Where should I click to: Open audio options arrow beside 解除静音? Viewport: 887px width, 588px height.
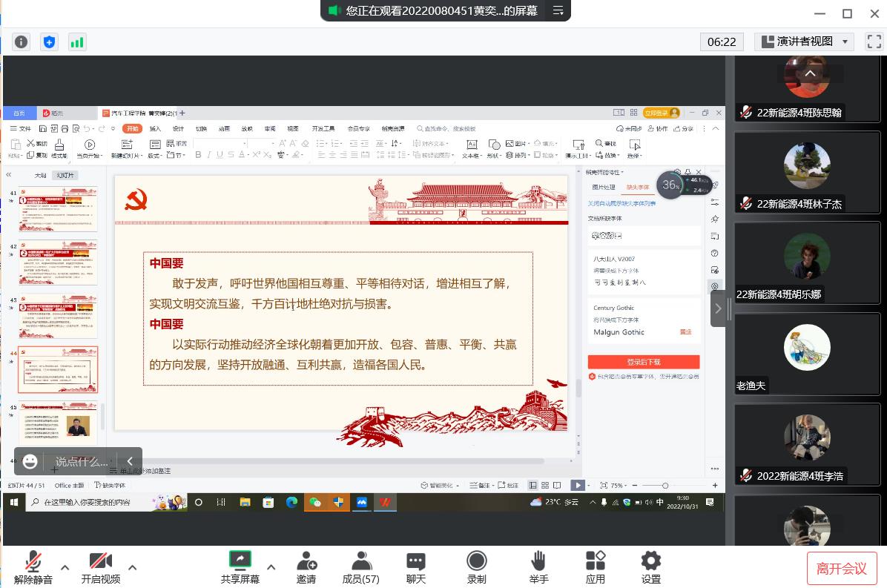tap(65, 568)
